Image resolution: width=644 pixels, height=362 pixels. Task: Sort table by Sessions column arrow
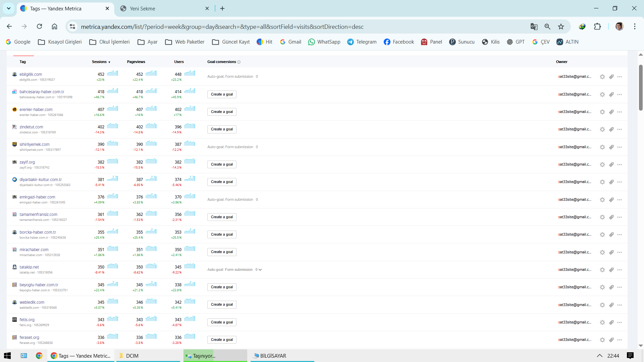click(x=109, y=62)
